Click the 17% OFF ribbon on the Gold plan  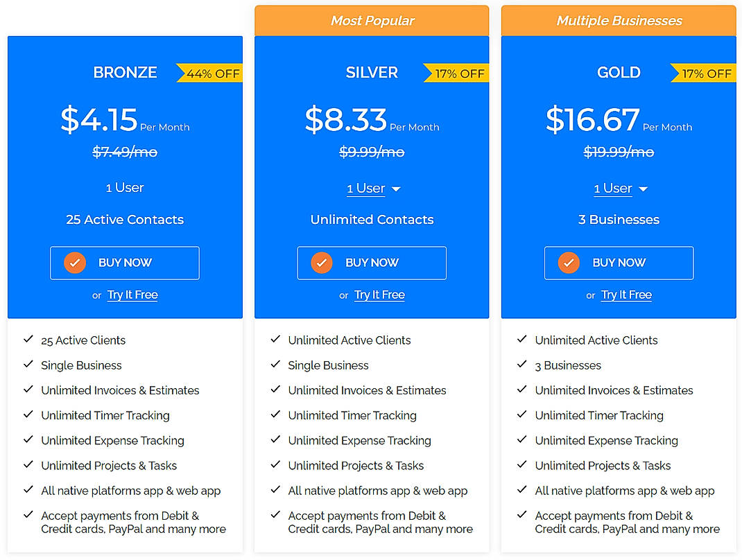point(705,73)
